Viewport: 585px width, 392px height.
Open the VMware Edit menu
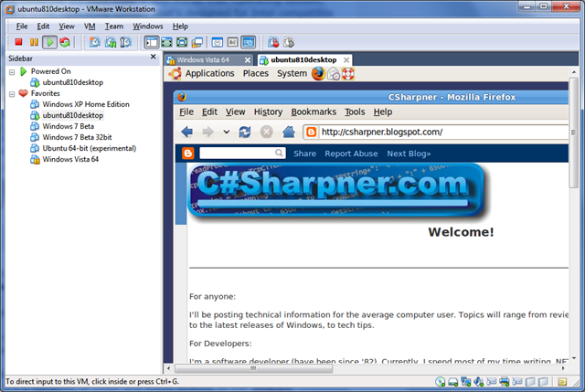pos(43,26)
